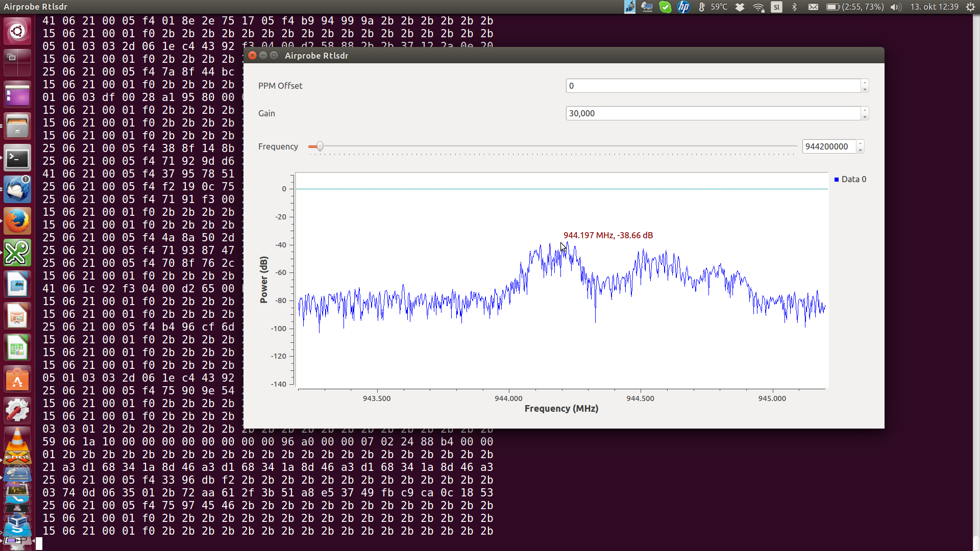
Task: Click inside the Gain field showing 30,000
Action: (x=713, y=113)
